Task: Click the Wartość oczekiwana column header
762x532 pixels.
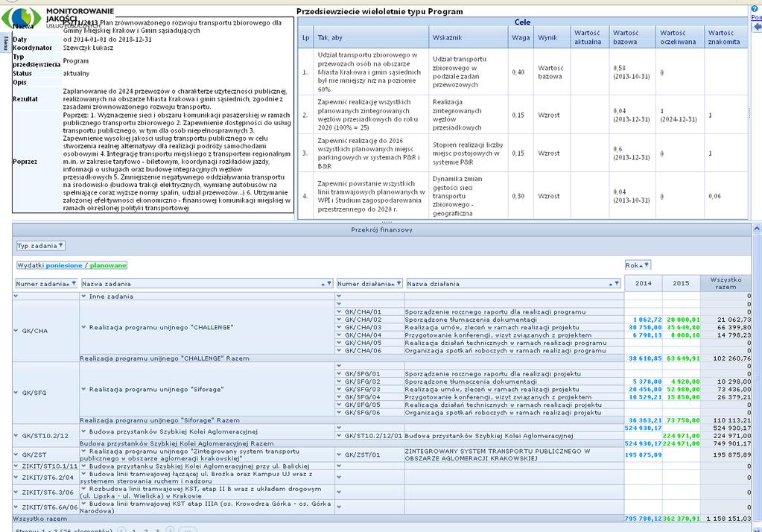Action: click(680, 37)
